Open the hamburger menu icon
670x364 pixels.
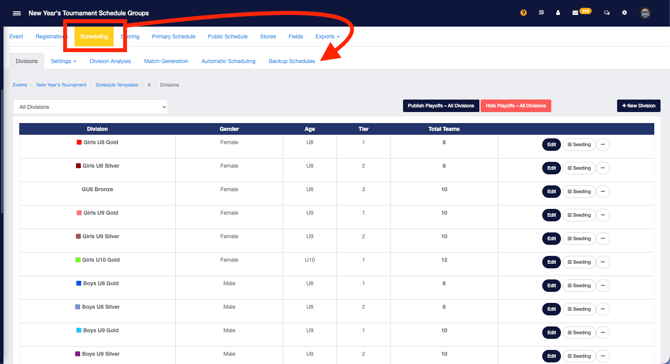[x=17, y=13]
